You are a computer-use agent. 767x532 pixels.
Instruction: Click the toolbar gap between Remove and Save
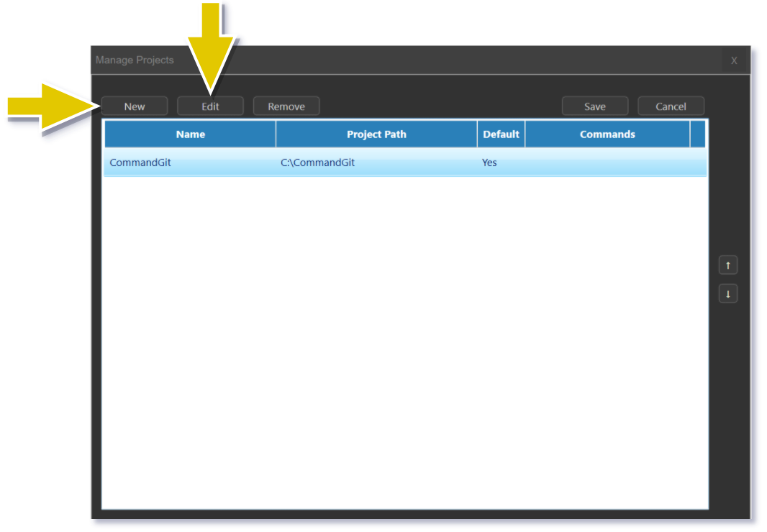tap(440, 106)
